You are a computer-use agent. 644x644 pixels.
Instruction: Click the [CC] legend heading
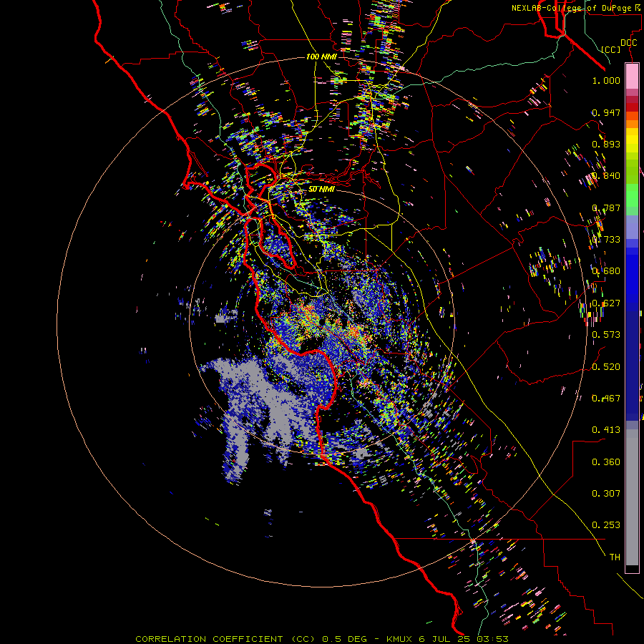coord(611,49)
